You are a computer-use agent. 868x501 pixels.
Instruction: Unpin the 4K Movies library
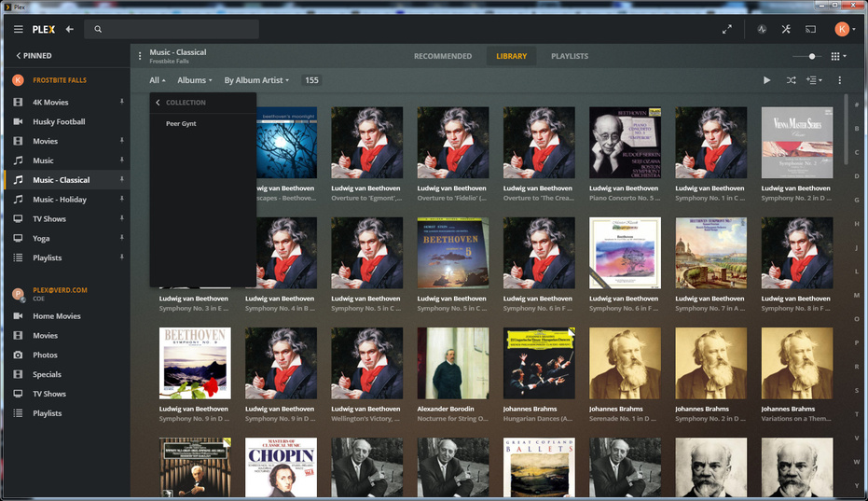122,102
